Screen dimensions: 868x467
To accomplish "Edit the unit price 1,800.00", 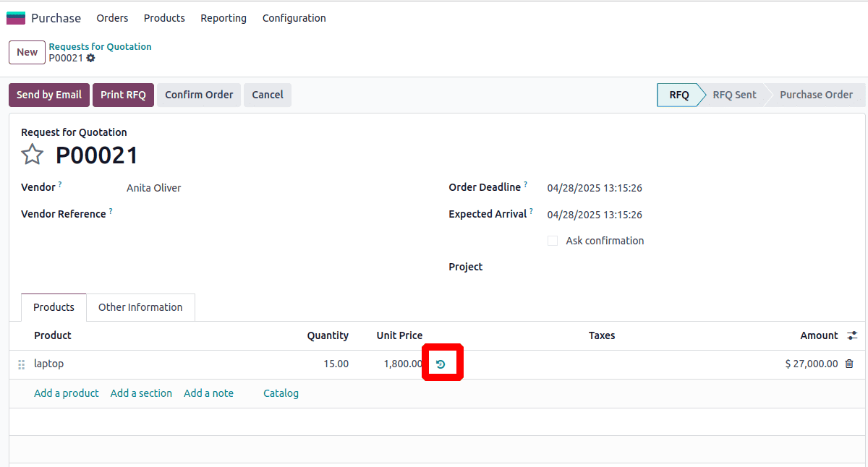I will click(x=403, y=364).
